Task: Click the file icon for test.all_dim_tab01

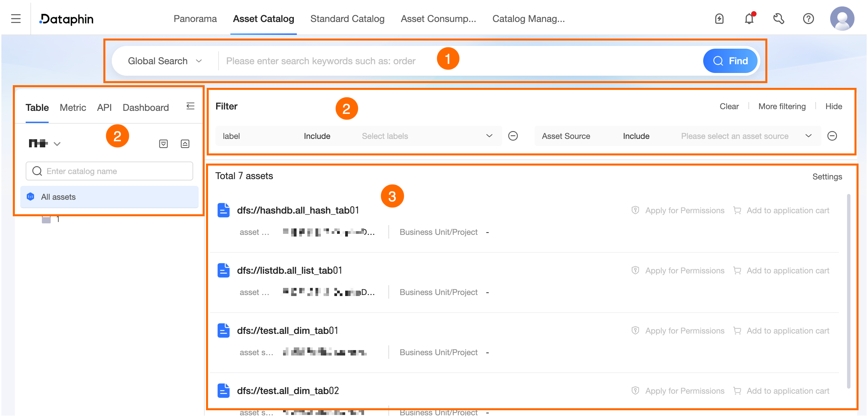Action: point(224,330)
